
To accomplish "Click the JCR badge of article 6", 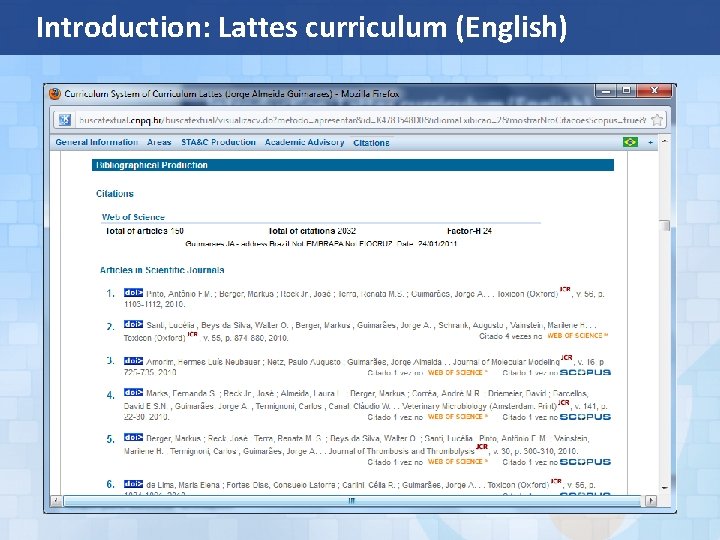I will 557,481.
